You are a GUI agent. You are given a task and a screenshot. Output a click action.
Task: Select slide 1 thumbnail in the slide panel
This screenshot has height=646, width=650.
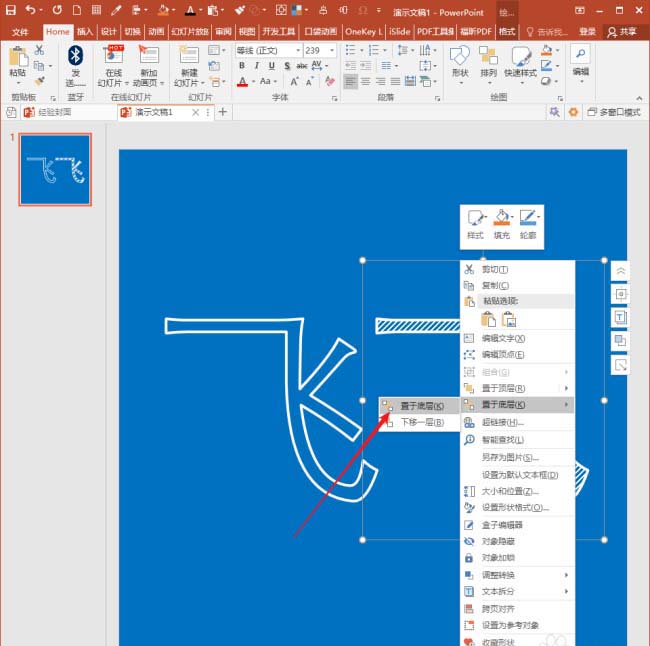pos(55,168)
